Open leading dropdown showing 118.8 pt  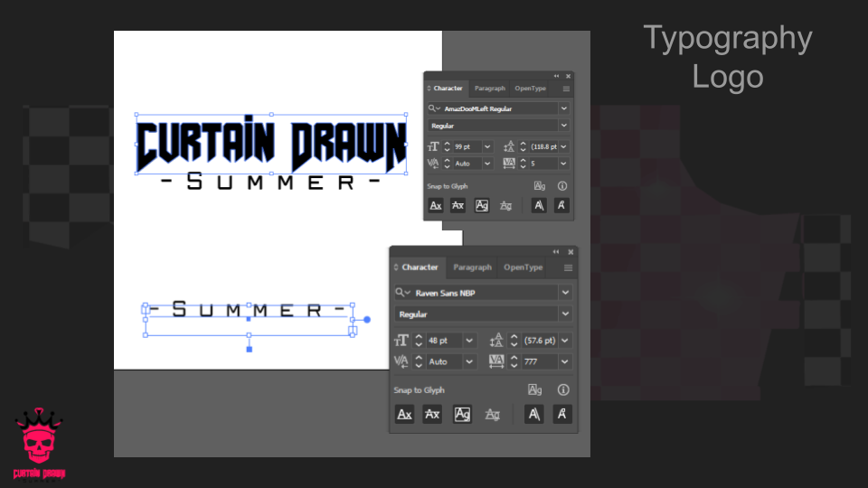coord(563,146)
